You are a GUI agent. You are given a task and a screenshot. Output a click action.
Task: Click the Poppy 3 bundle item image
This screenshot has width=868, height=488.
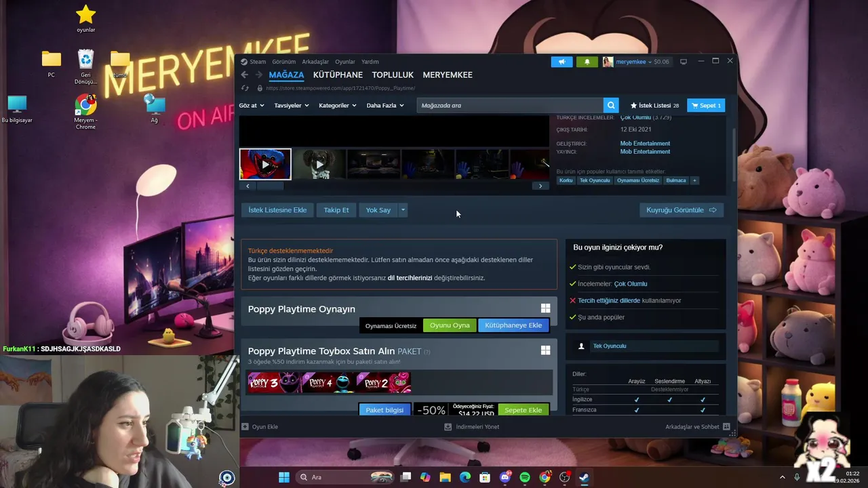coord(274,383)
